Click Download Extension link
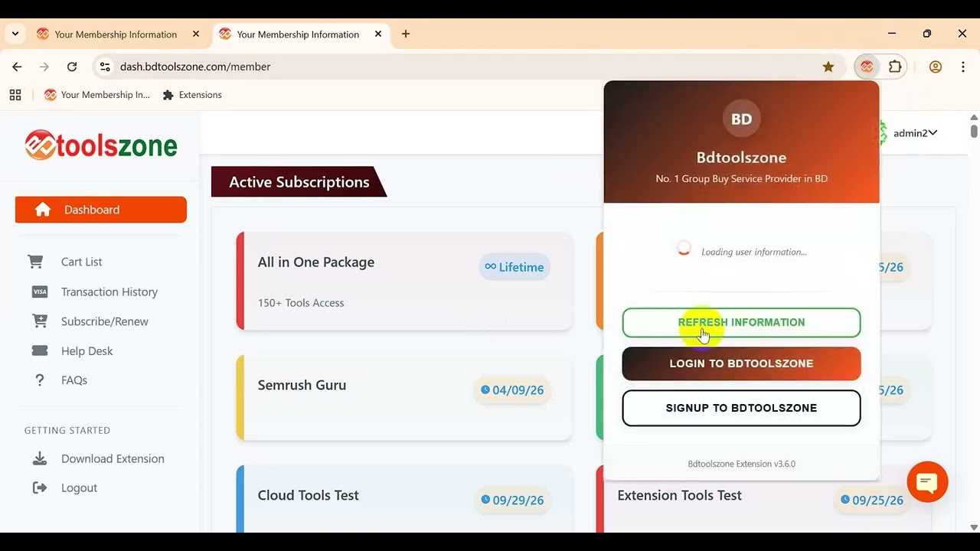 tap(113, 458)
